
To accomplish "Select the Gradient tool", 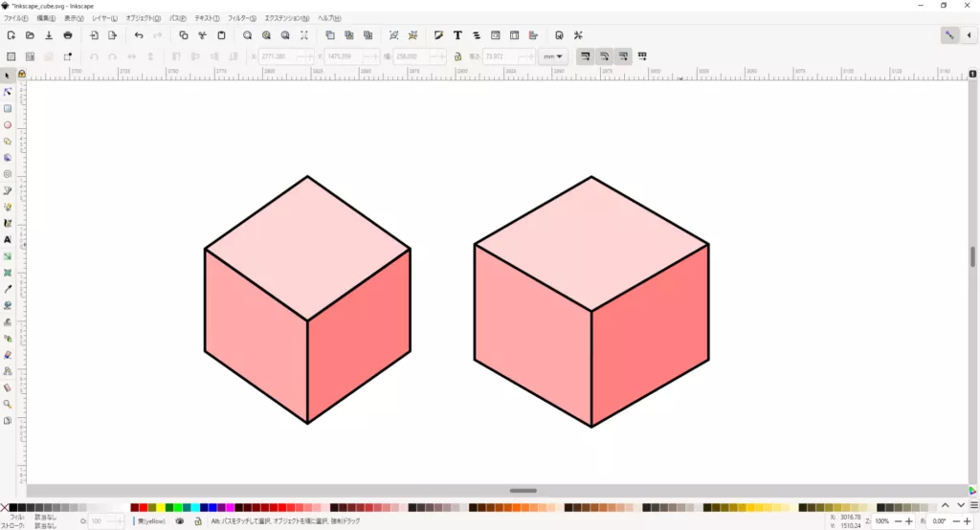I will coord(8,256).
